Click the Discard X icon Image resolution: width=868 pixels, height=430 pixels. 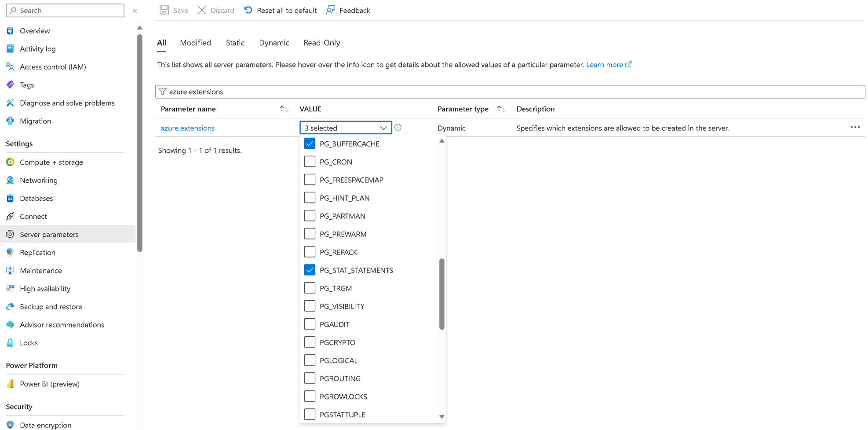point(202,10)
